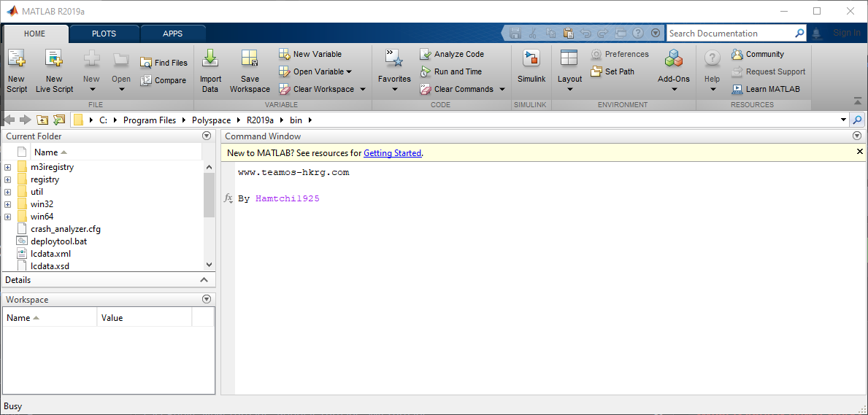The image size is (868, 415).
Task: Expand the util folder
Action: click(x=8, y=192)
